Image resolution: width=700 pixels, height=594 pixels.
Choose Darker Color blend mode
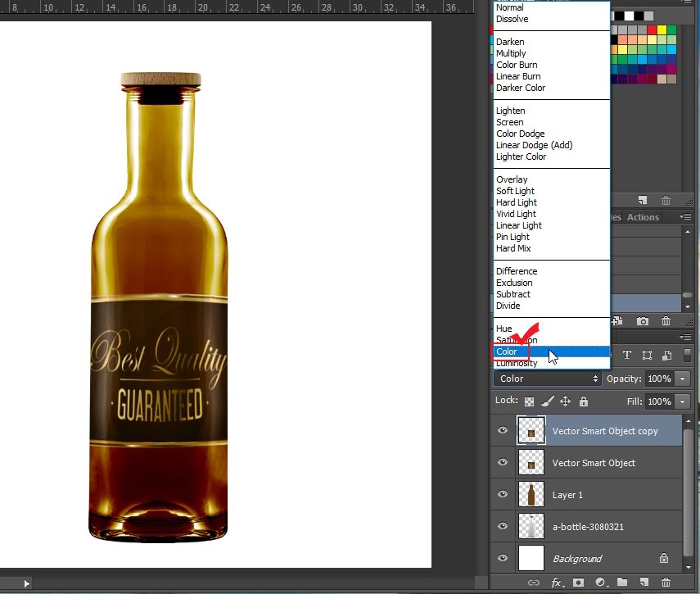click(x=521, y=88)
